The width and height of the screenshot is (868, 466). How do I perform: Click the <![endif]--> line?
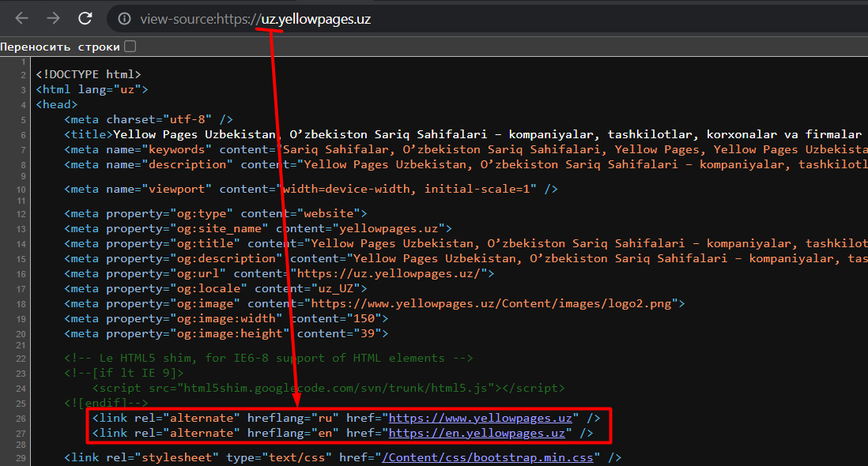[106, 403]
